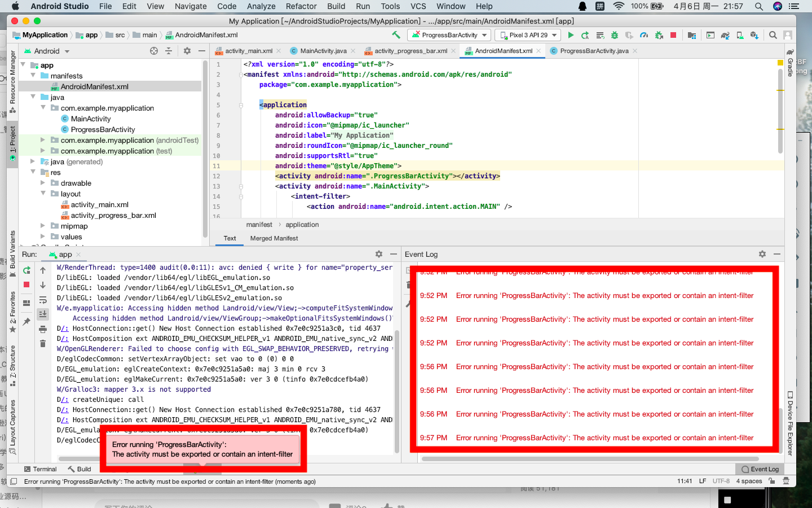The height and width of the screenshot is (508, 812).
Task: Rerun app with green arrow in Run panel
Action: [27, 270]
